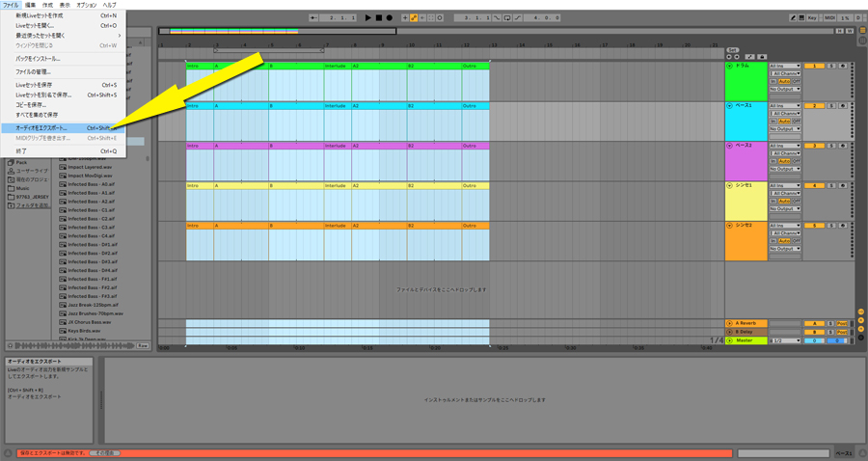
Task: Solo the ドラム track
Action: tap(831, 66)
